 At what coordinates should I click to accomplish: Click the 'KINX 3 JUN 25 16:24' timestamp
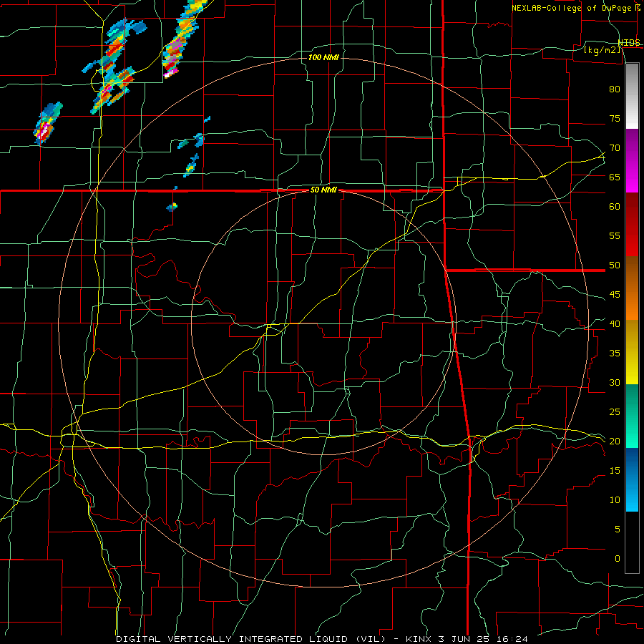[x=467, y=639]
